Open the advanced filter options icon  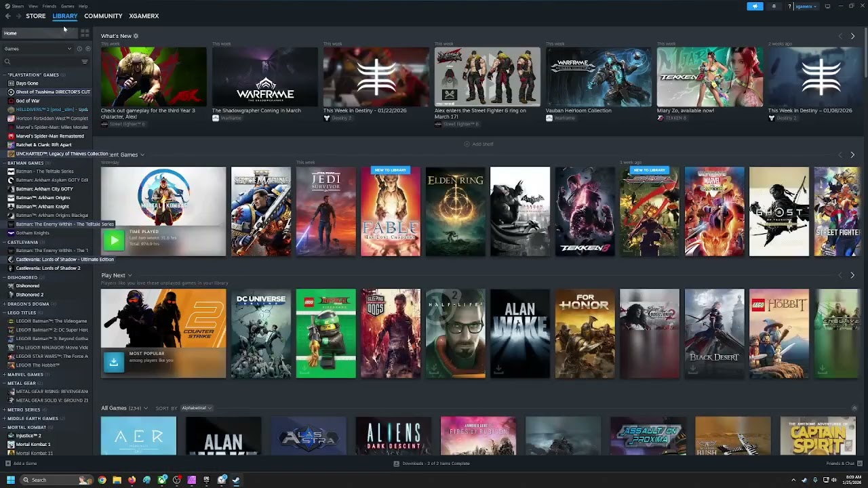click(x=85, y=62)
